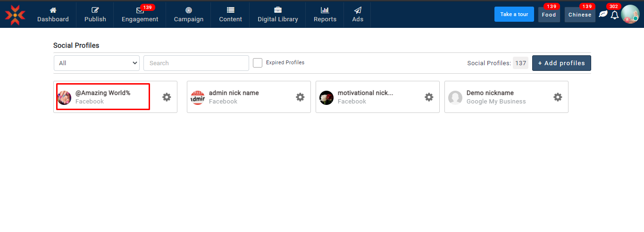Viewport: 644px width, 232px height.
Task: Navigate to the Reports menu
Action: [325, 15]
